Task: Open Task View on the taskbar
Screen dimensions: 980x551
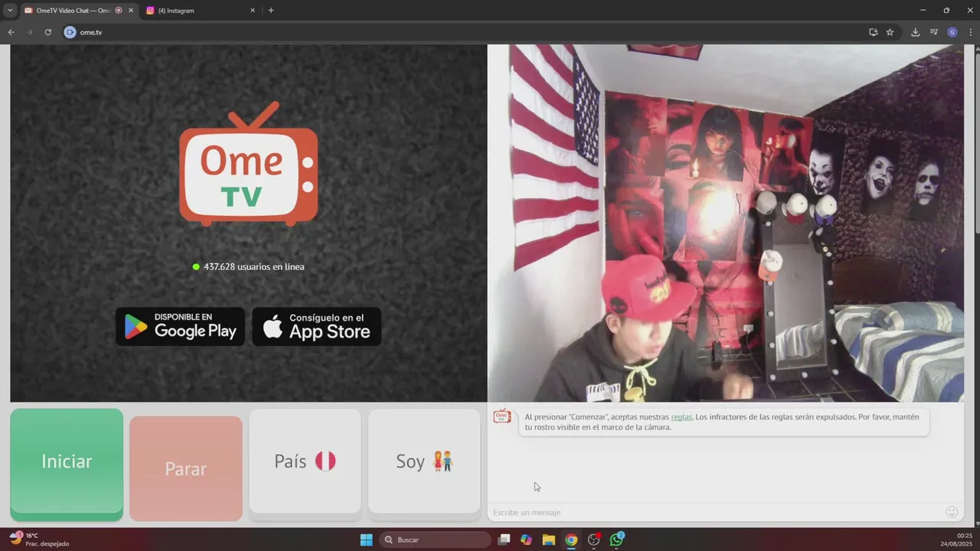Action: (504, 540)
